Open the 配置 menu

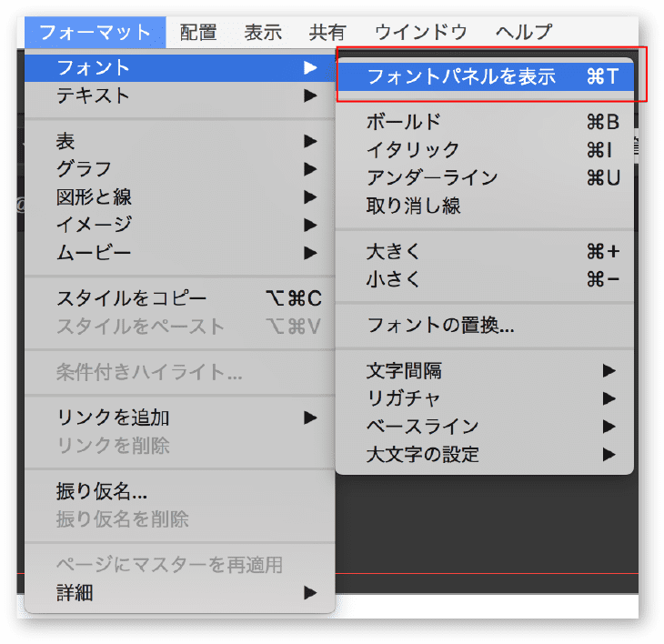[197, 32]
